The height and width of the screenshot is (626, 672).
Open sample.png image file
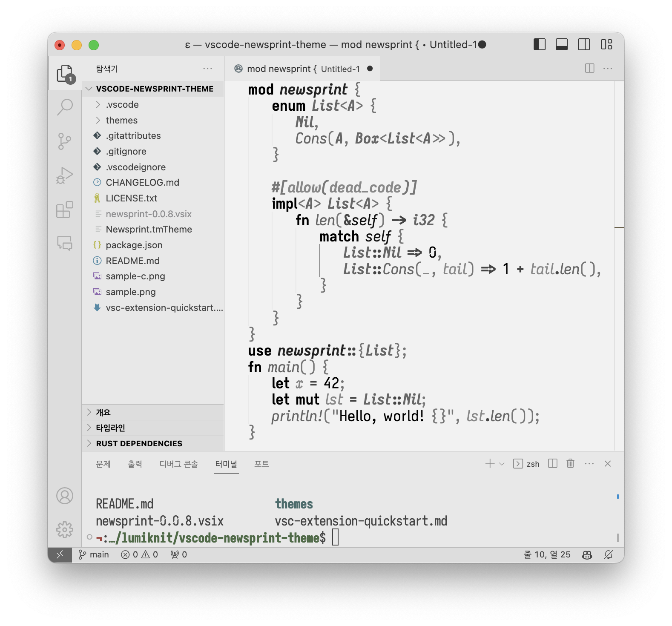click(153, 292)
